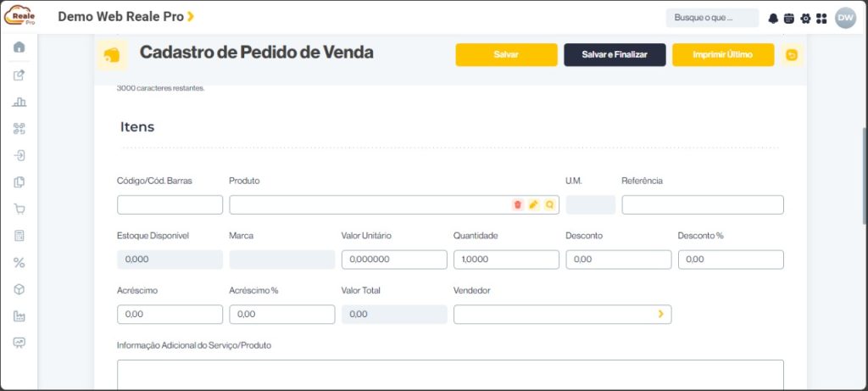Click the bar chart sidebar icon
Viewport: 868px width, 391px height.
[x=19, y=101]
